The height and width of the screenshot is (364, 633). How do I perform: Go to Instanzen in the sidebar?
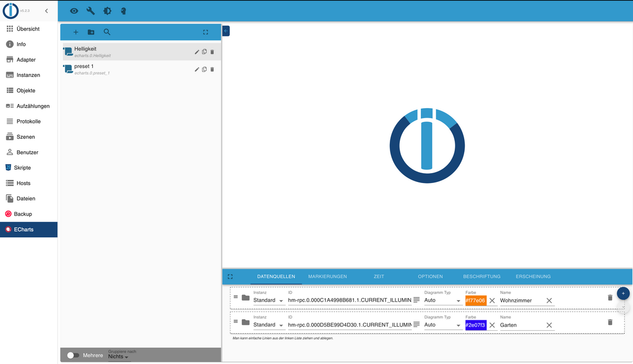click(x=29, y=75)
